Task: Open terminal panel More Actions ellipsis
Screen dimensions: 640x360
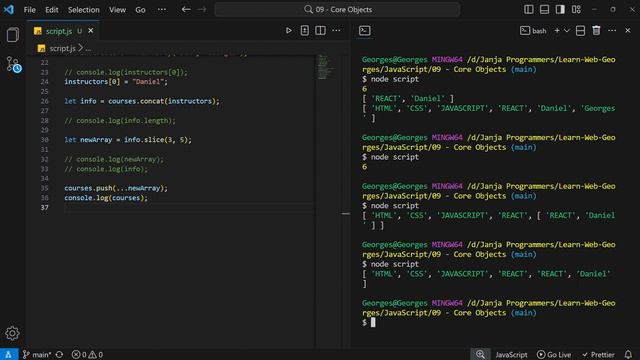Action: pyautogui.click(x=612, y=31)
